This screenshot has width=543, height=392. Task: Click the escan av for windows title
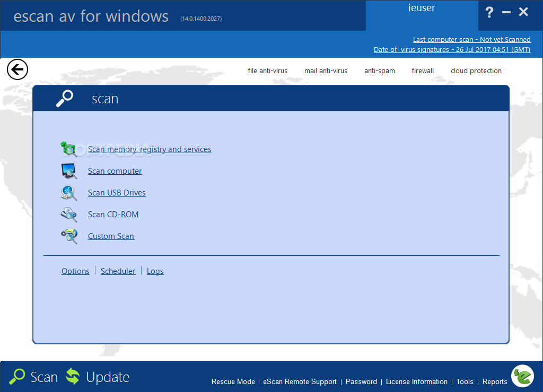tap(91, 16)
